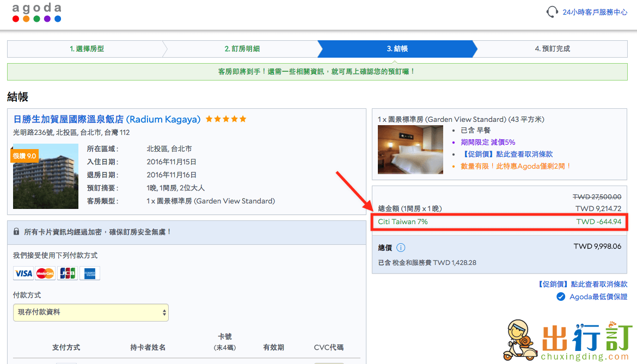
Task: Select step 3. 結帳 tab
Action: [397, 48]
